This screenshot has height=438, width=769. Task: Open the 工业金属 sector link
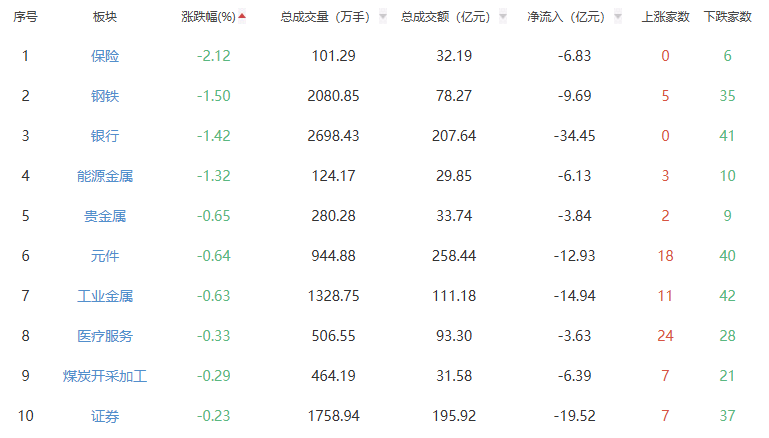[104, 296]
